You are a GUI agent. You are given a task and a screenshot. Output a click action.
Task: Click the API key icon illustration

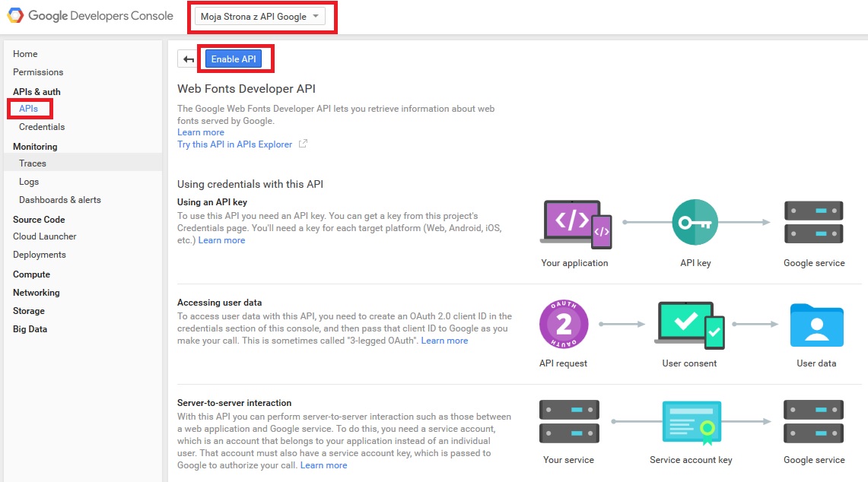(695, 223)
